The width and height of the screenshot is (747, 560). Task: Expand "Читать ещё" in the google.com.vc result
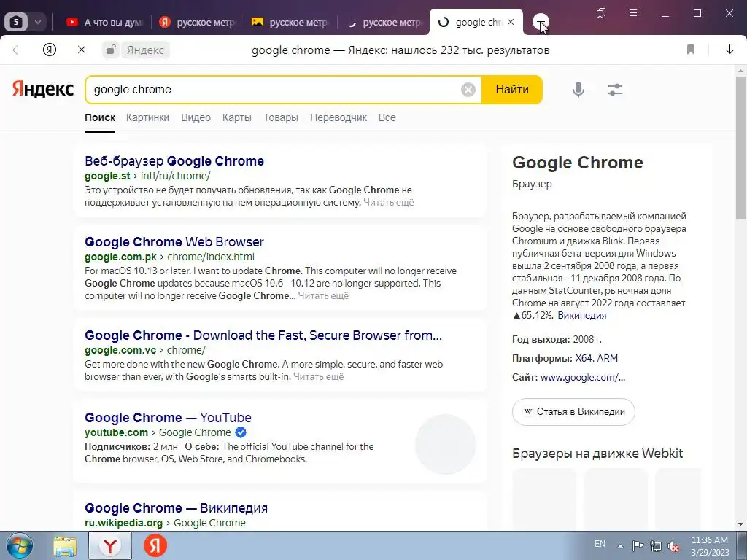[318, 377]
